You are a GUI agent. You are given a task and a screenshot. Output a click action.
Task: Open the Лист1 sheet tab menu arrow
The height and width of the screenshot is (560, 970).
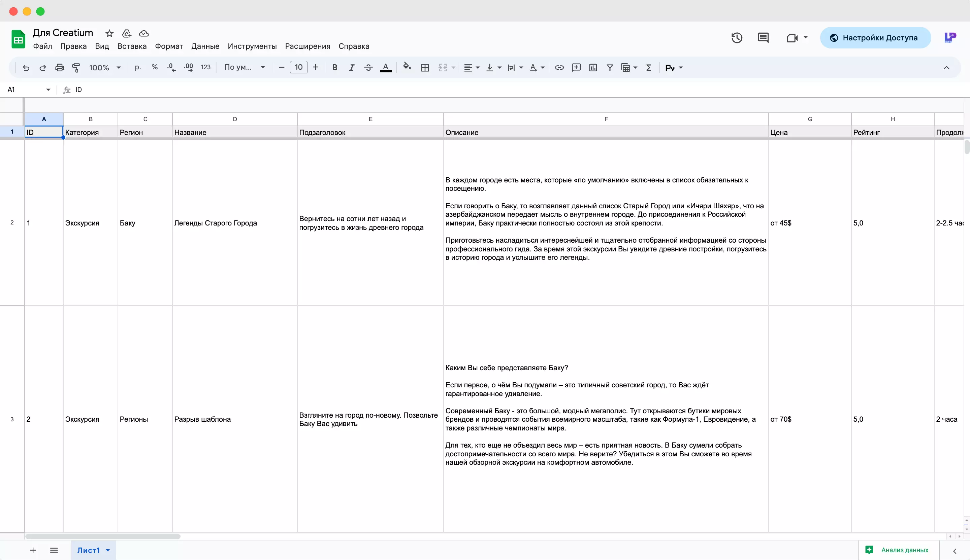pos(108,550)
